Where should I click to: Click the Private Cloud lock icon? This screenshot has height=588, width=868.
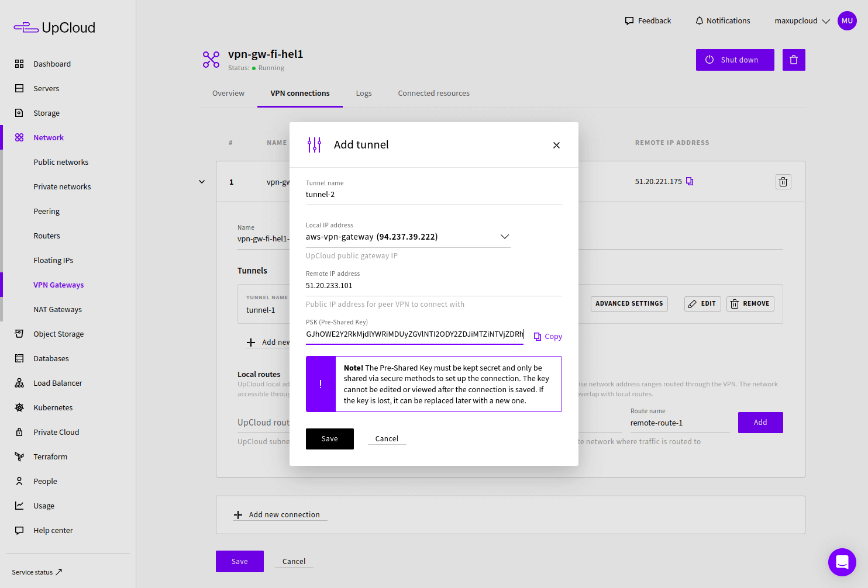click(19, 432)
